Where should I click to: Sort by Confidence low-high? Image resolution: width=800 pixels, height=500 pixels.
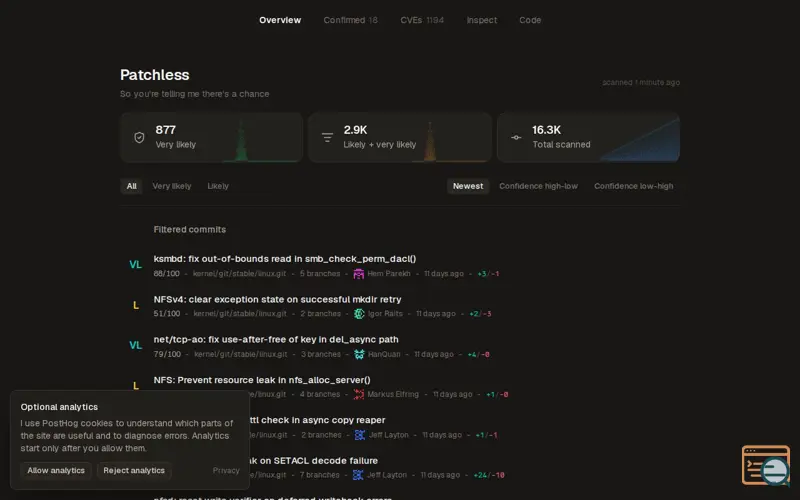point(633,186)
